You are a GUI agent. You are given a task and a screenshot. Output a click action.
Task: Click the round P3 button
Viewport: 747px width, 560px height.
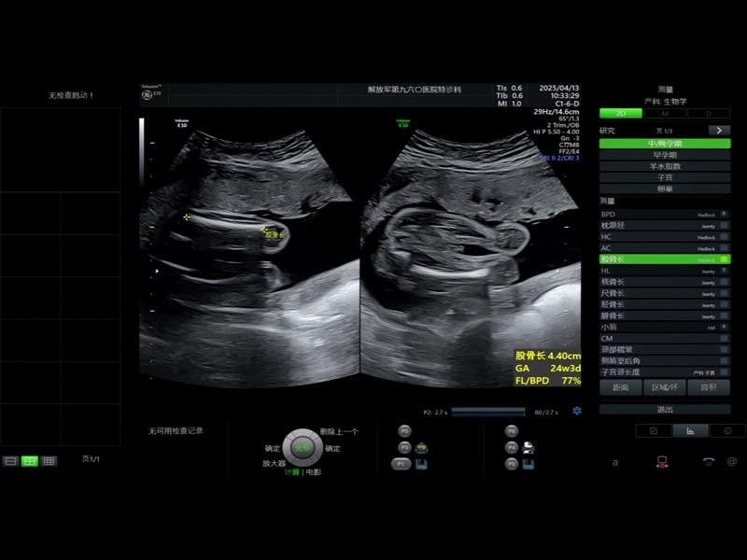pos(404,448)
